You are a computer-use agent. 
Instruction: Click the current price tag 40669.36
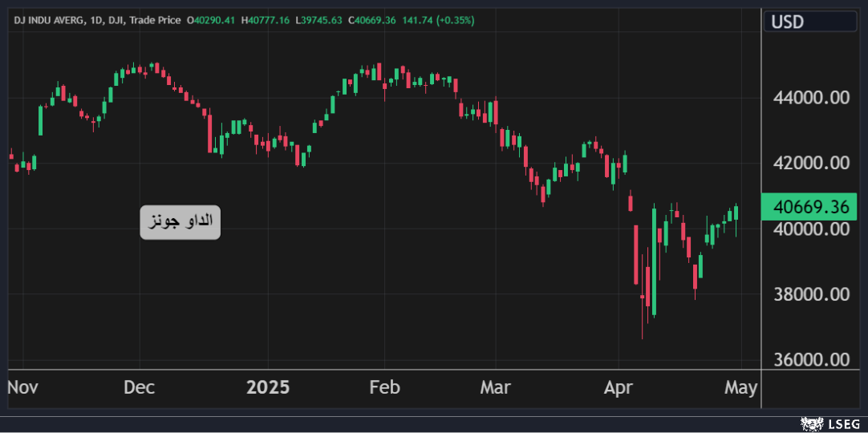coord(810,207)
